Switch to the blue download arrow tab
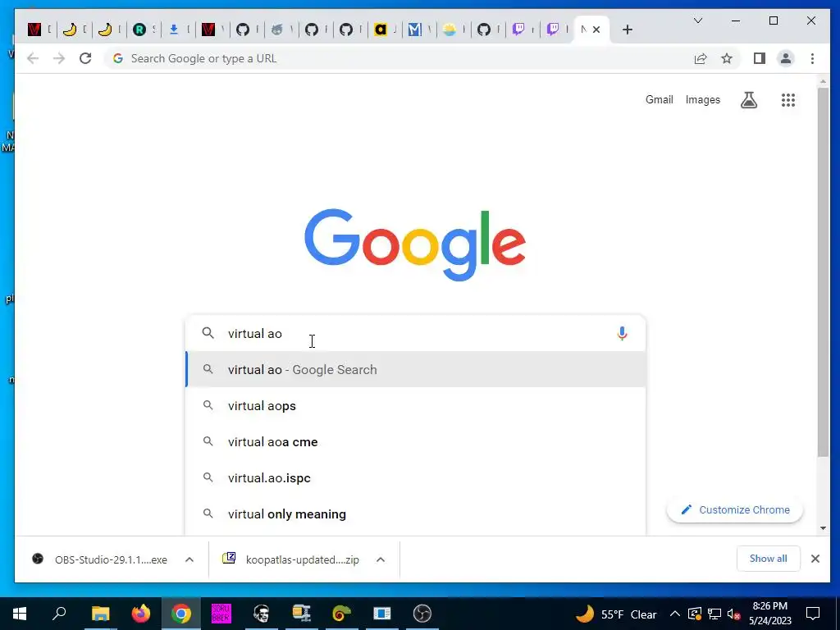The height and width of the screenshot is (630, 840). [x=174, y=30]
